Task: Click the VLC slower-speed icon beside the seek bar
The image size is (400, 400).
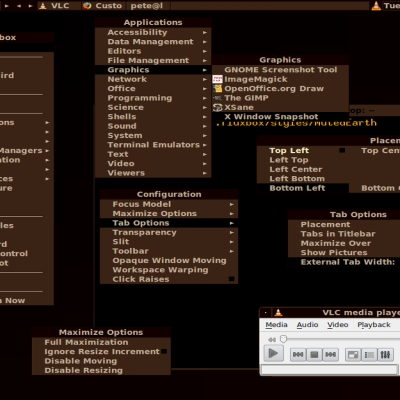Action: (x=272, y=339)
